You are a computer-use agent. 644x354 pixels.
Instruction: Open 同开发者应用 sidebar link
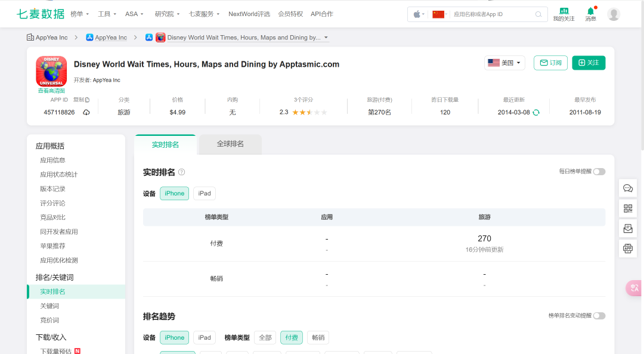click(58, 232)
